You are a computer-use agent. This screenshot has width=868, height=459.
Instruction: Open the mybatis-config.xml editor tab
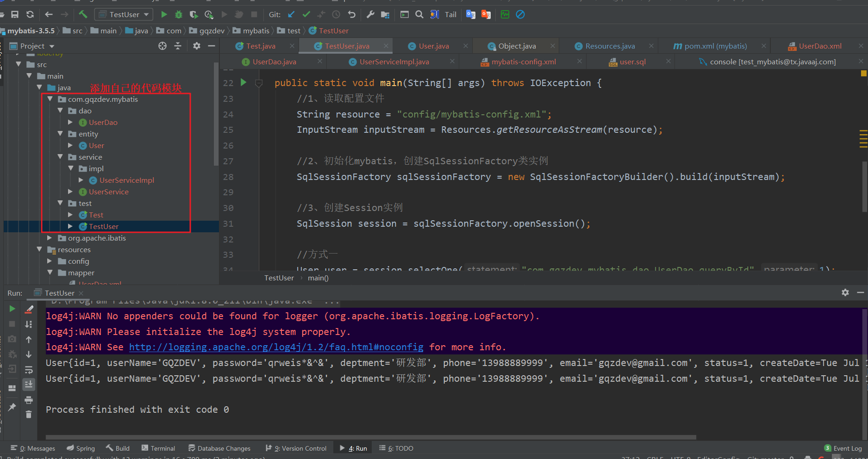pos(523,62)
